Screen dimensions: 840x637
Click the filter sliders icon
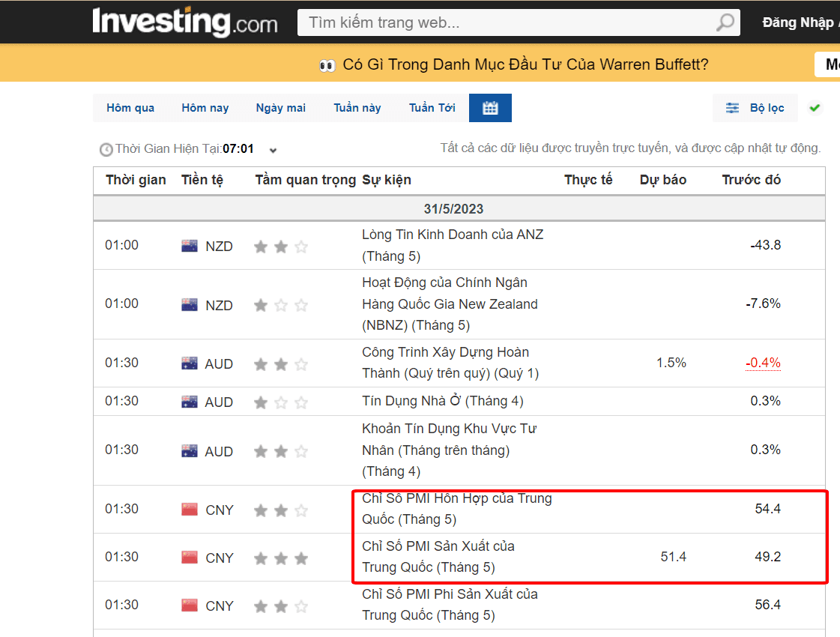coord(732,108)
